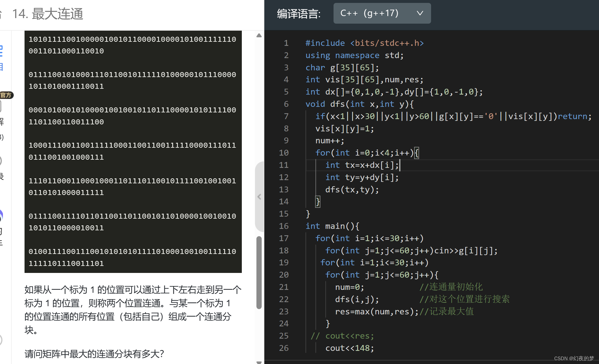Click code line 1 '#include <bits/stdc++.h>'
The width and height of the screenshot is (599, 364).
pos(364,43)
